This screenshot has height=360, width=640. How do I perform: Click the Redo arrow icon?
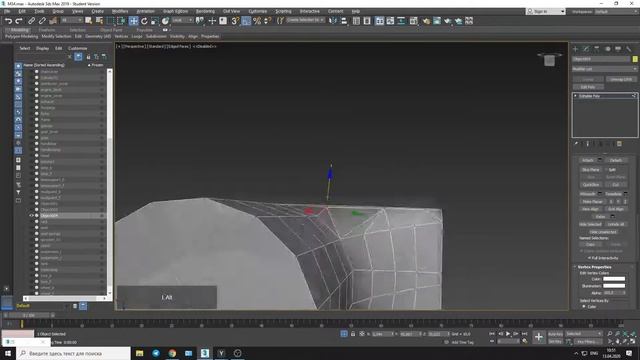pos(19,21)
